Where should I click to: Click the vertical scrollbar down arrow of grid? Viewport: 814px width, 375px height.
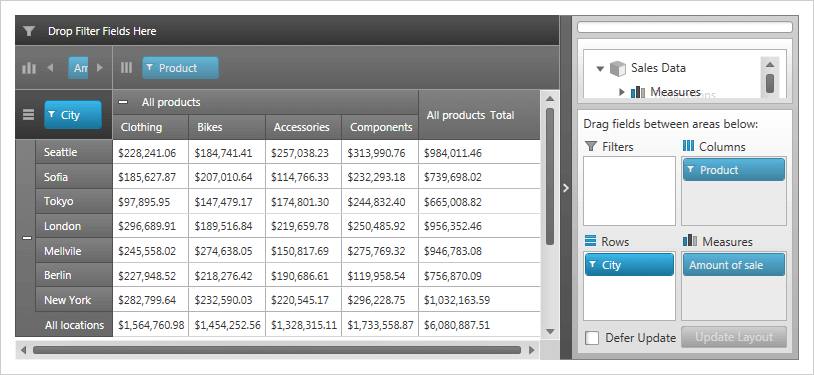click(550, 331)
